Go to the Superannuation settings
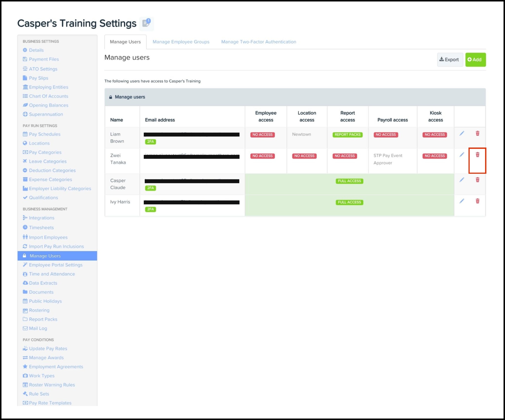Screen dimensions: 505x420 point(46,114)
